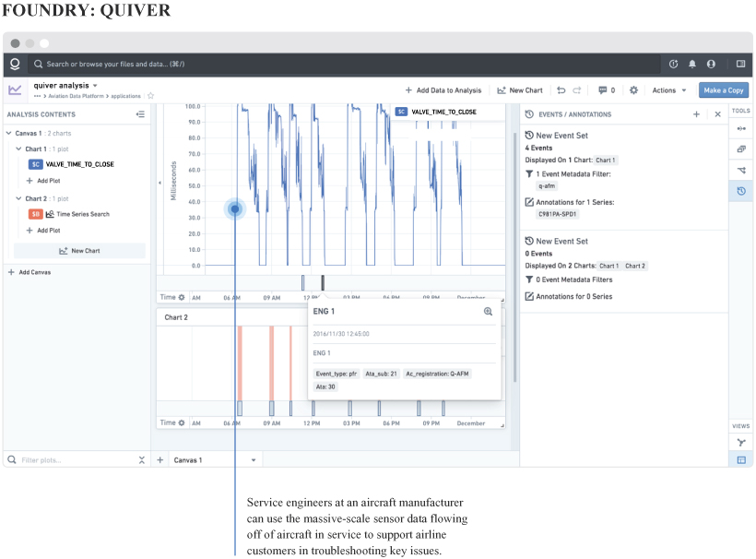Open the Actions dropdown menu

tap(669, 90)
